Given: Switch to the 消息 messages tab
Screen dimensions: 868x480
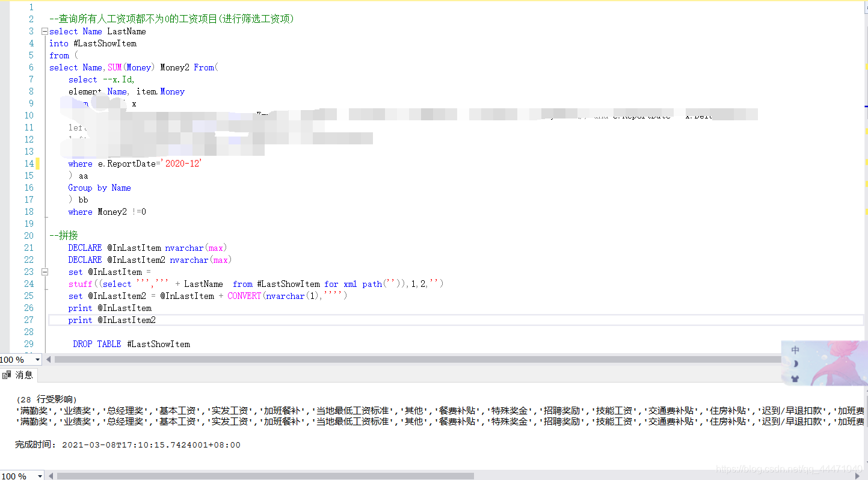Looking at the screenshot, I should [23, 375].
